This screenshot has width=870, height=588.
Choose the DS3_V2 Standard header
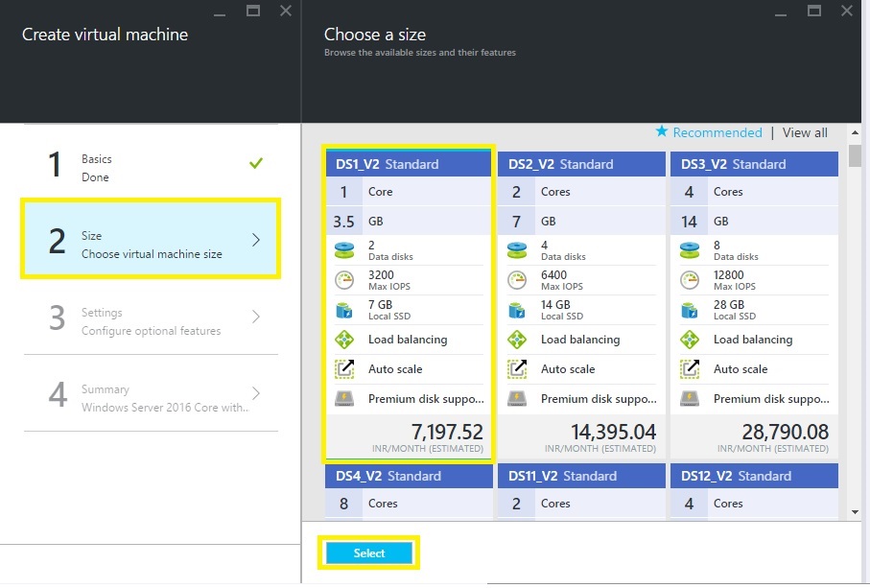[754, 164]
